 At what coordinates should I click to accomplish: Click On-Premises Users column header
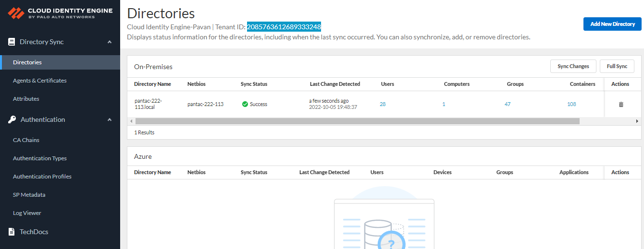pos(387,84)
